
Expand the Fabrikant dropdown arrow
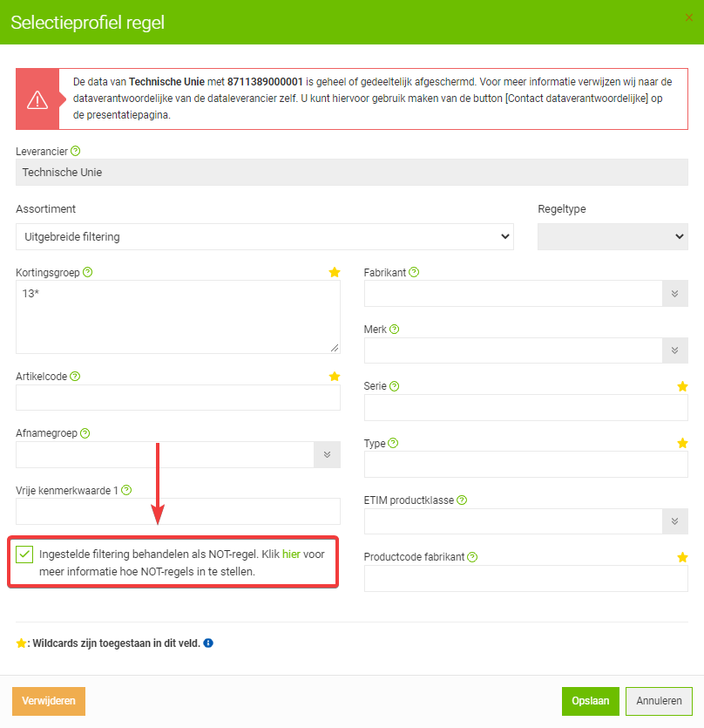pyautogui.click(x=674, y=294)
